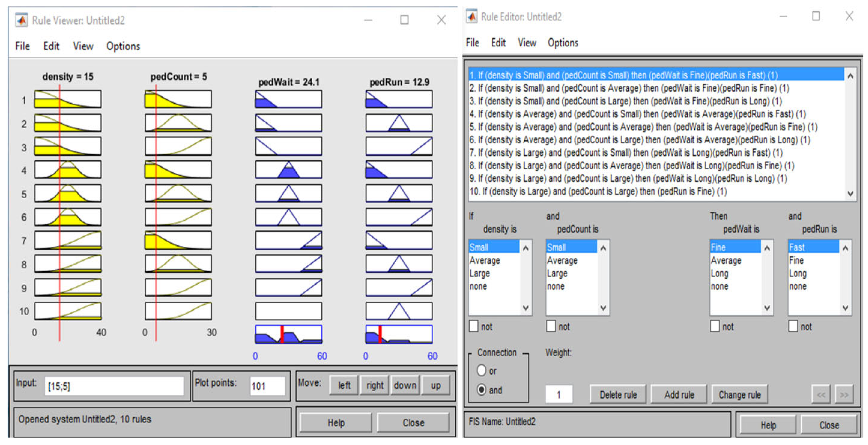868x445 pixels.
Task: Click the aggregated pedWait output plot
Action: [288, 335]
